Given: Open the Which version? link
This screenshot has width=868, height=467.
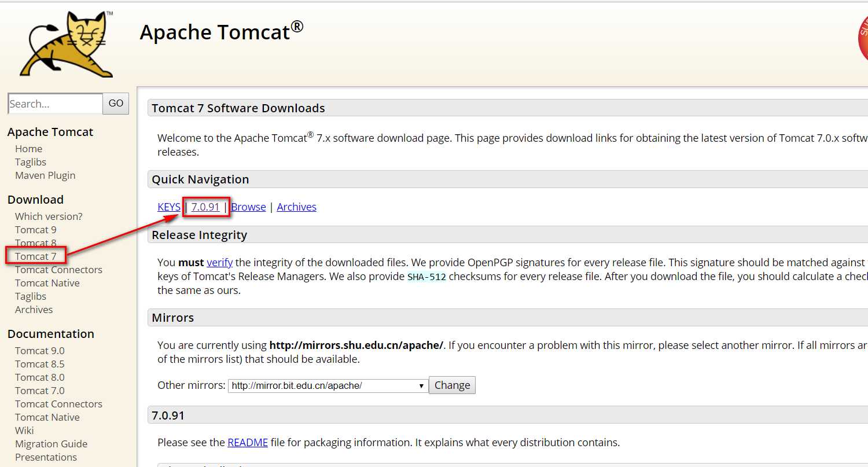Looking at the screenshot, I should 49,216.
